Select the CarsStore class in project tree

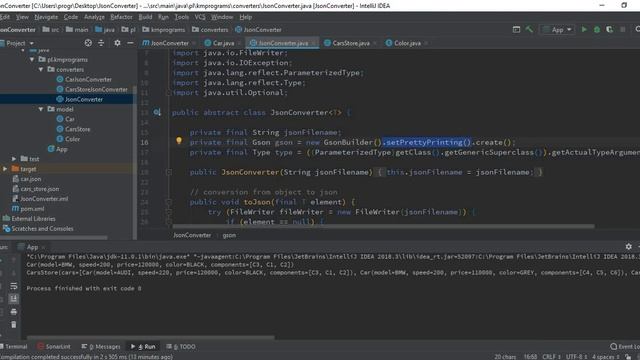(73, 129)
